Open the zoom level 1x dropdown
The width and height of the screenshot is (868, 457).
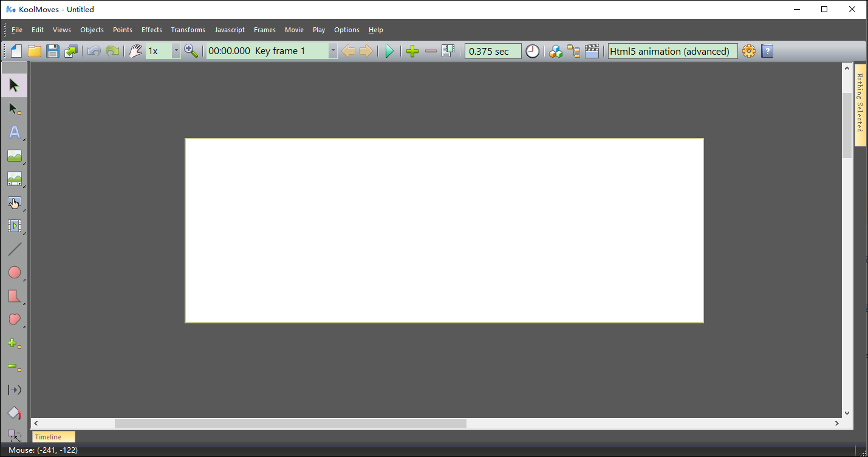pos(176,51)
